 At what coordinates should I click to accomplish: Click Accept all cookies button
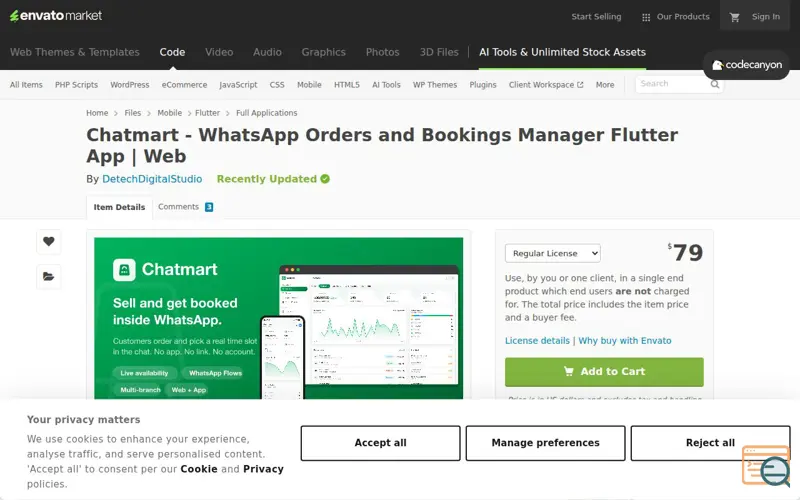[380, 443]
